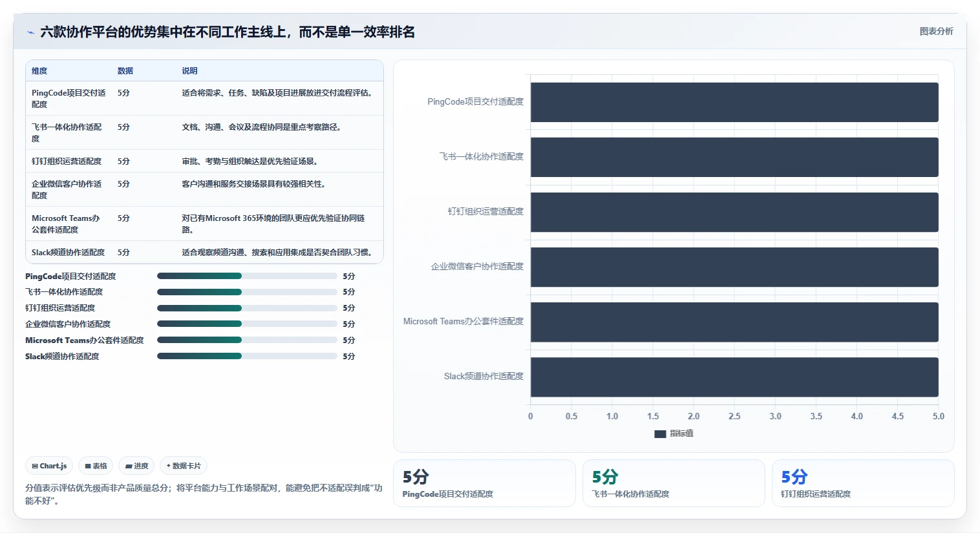Click the Chart.js tag chip

(49, 466)
